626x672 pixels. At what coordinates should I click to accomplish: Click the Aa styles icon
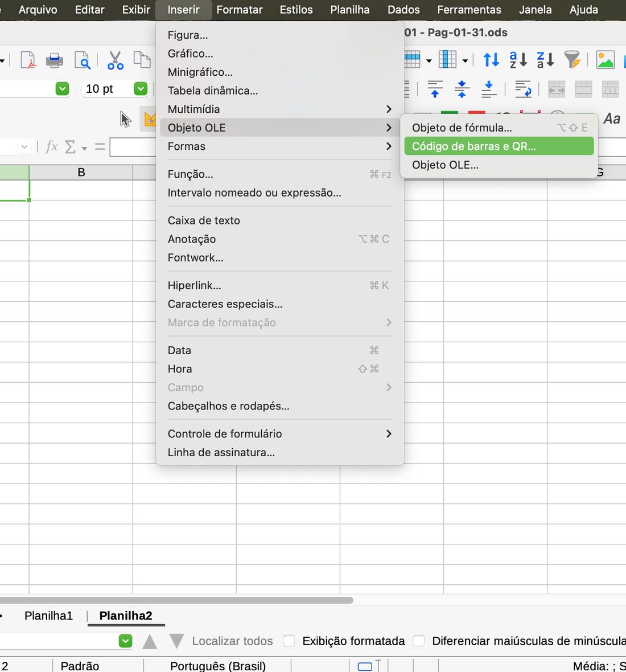(612, 118)
